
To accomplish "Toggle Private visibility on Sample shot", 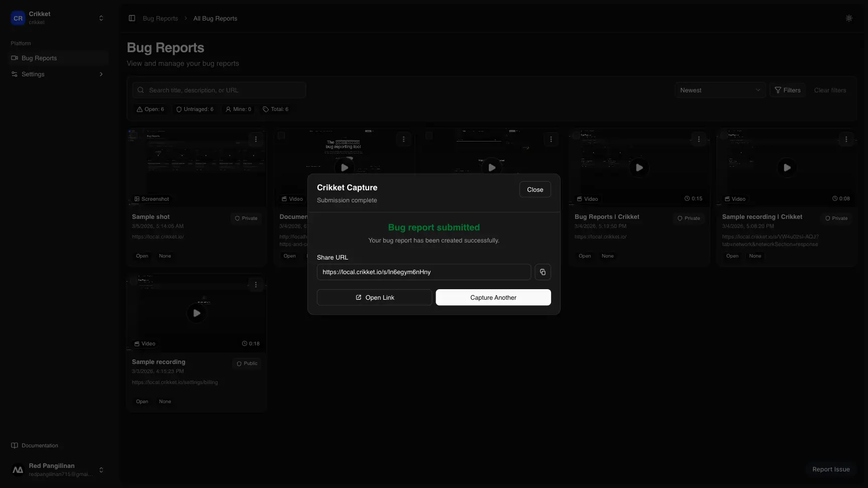I will point(246,218).
